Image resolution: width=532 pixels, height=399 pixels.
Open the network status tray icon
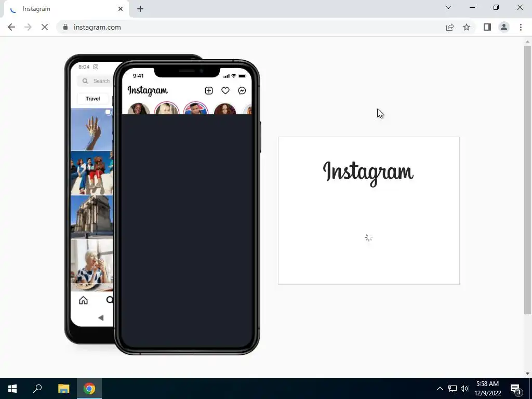click(x=453, y=389)
